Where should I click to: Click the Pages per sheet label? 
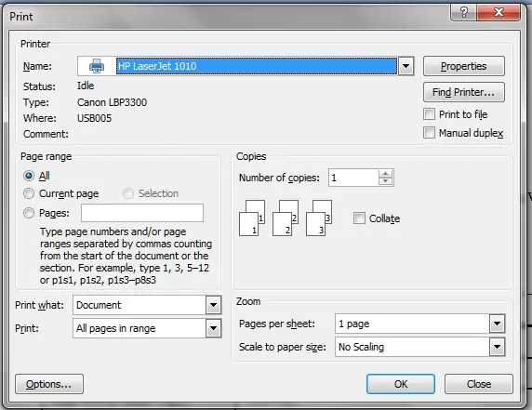[x=277, y=324]
